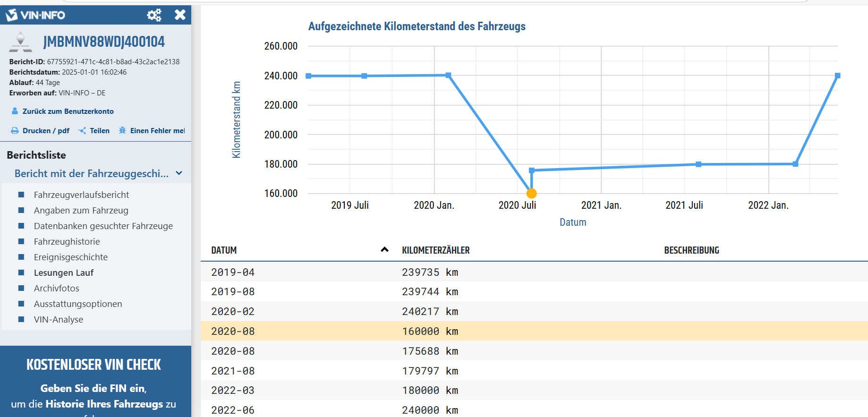Open Fahrzeugverlaufsbericht section
Screen dimensions: 868x417
tap(81, 195)
